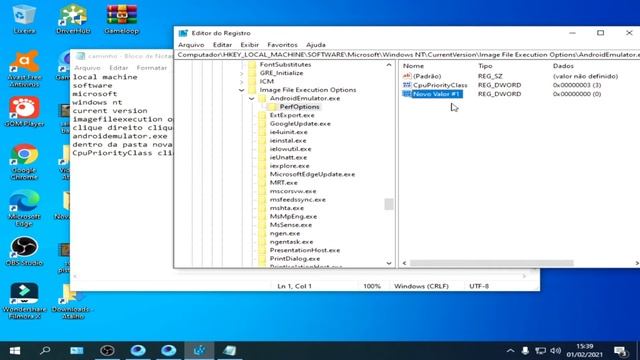This screenshot has width=640, height=360.
Task: Select ICM key in tree
Action: (x=267, y=81)
